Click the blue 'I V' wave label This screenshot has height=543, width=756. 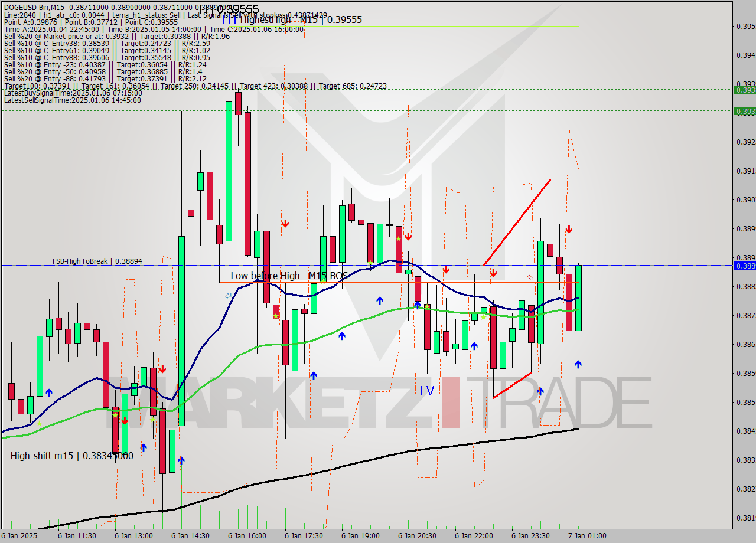427,390
